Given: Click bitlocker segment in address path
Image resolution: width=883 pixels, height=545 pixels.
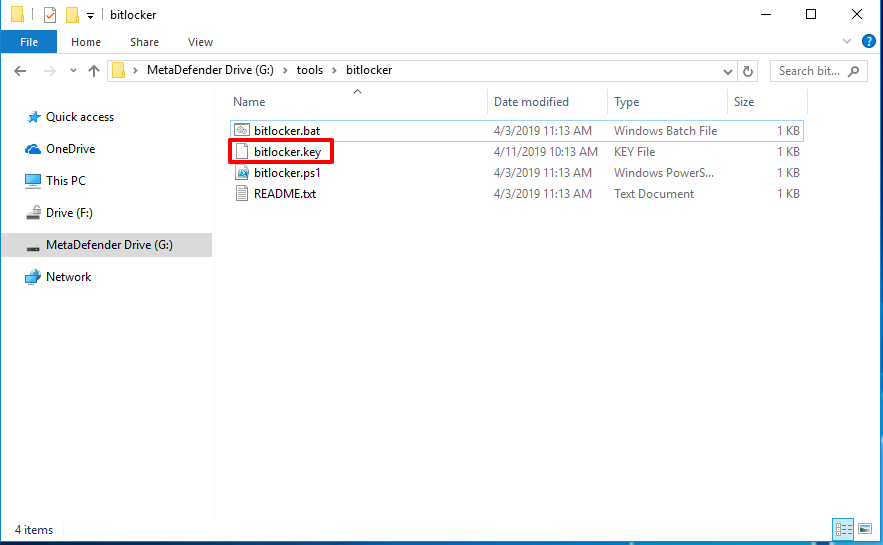Looking at the screenshot, I should pos(369,70).
